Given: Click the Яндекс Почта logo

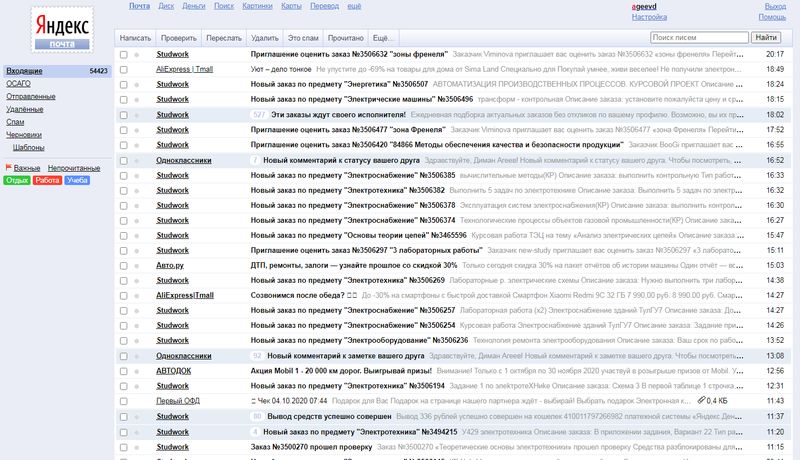Looking at the screenshot, I should (58, 29).
